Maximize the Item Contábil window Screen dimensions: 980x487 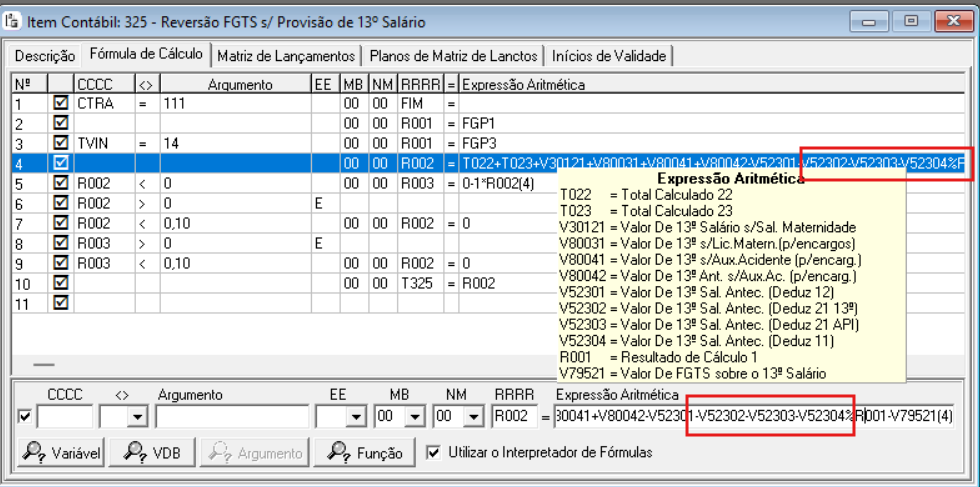click(909, 20)
